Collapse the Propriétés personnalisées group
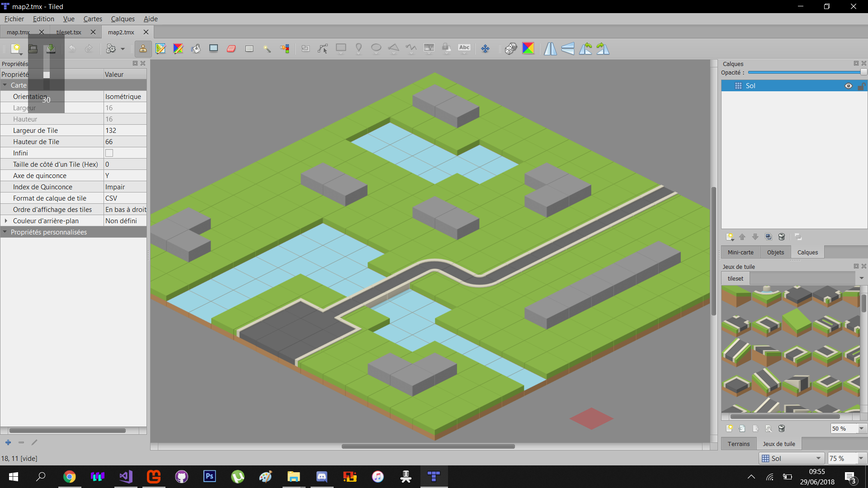The height and width of the screenshot is (488, 868). point(5,232)
